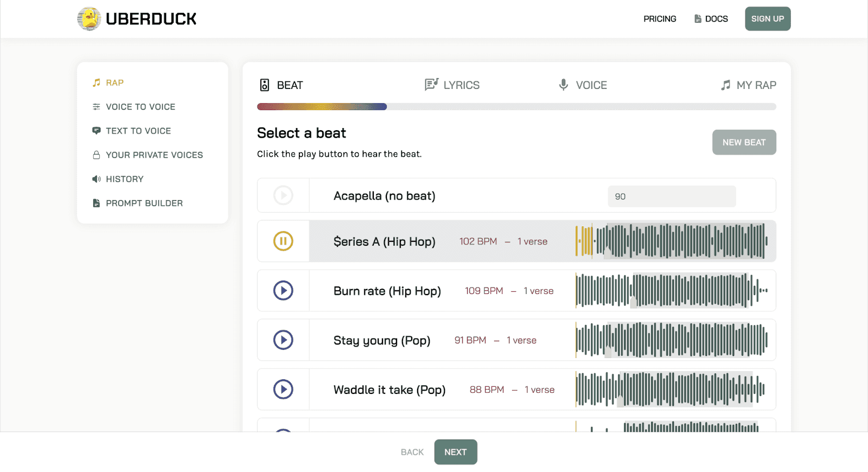Viewport: 868px width, 472px height.
Task: Open the UBERDUCK home link text
Action: click(x=151, y=19)
